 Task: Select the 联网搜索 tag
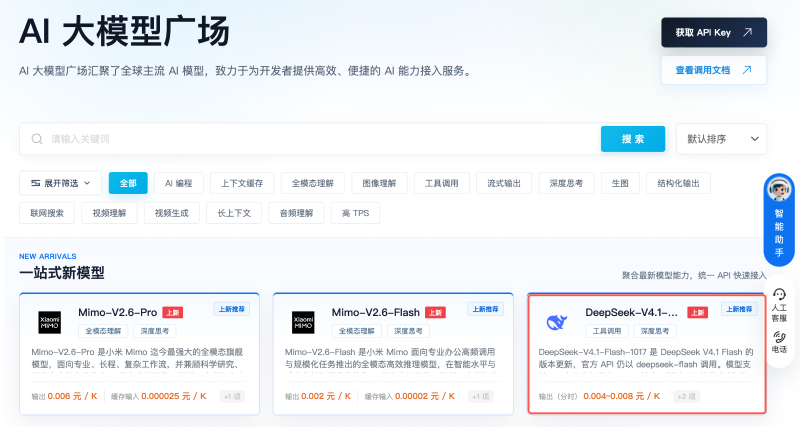pyautogui.click(x=47, y=213)
